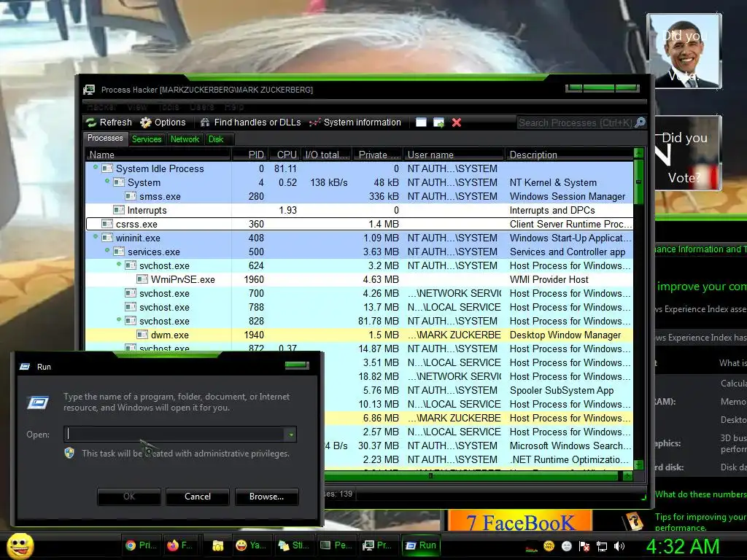The height and width of the screenshot is (560, 747).
Task: Click the question mark help icon beside Tips link
Action: pyautogui.click(x=634, y=521)
